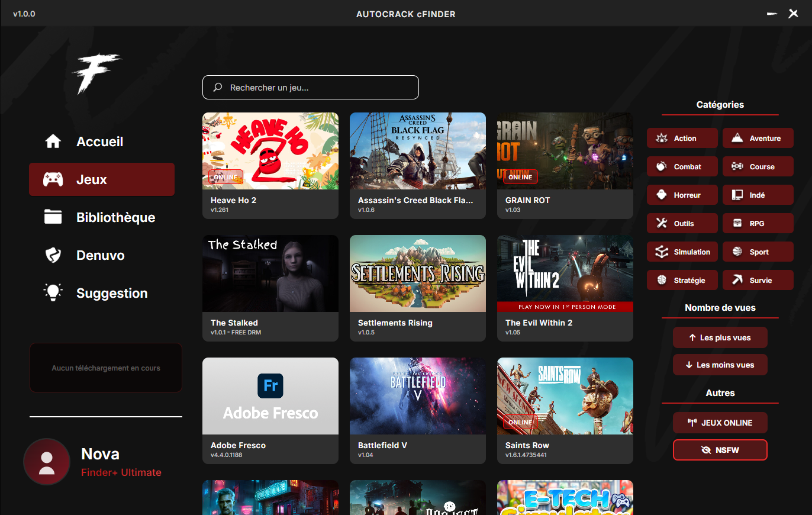Open the Suggestion page
The width and height of the screenshot is (812, 515).
[x=102, y=293]
